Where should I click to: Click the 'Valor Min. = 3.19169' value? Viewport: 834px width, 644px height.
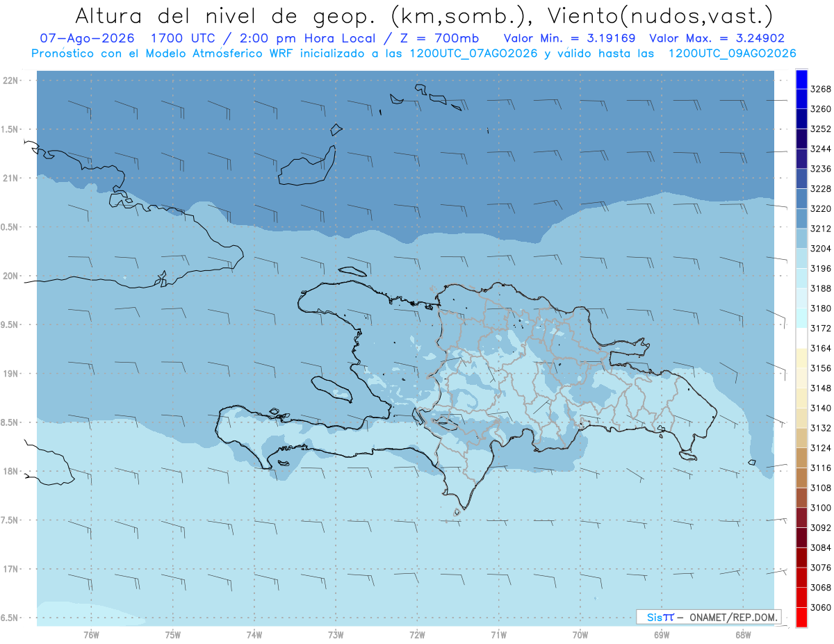point(569,38)
